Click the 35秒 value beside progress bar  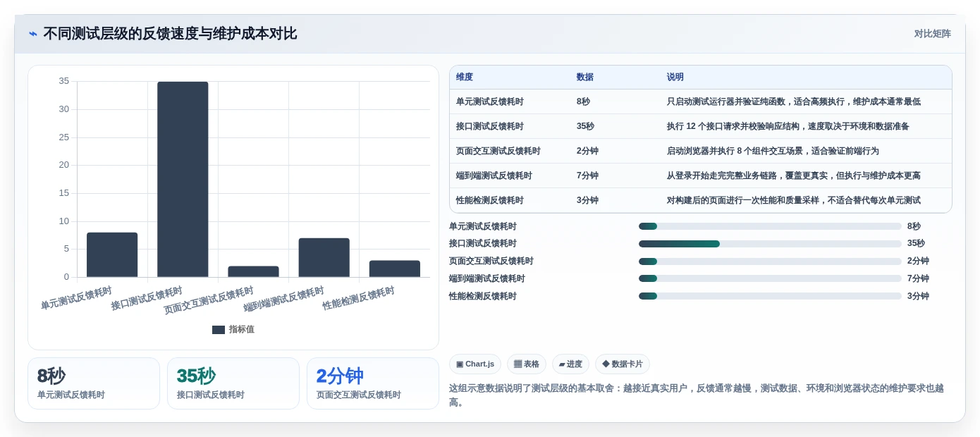(x=916, y=243)
